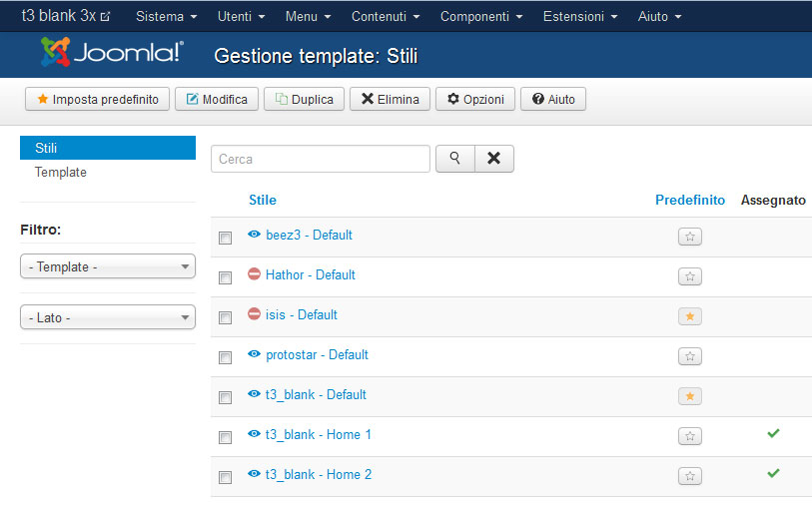The image size is (812, 508).
Task: Open the Utenti menu
Action: pos(242,17)
